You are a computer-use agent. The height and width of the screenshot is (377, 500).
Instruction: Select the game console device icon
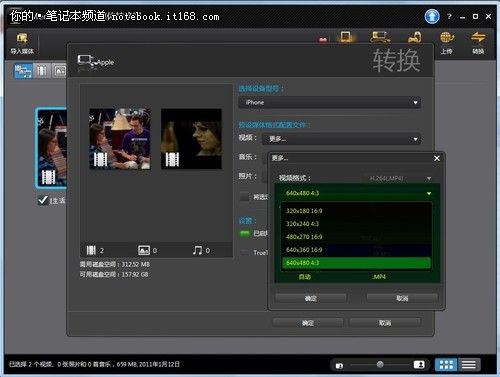[414, 37]
